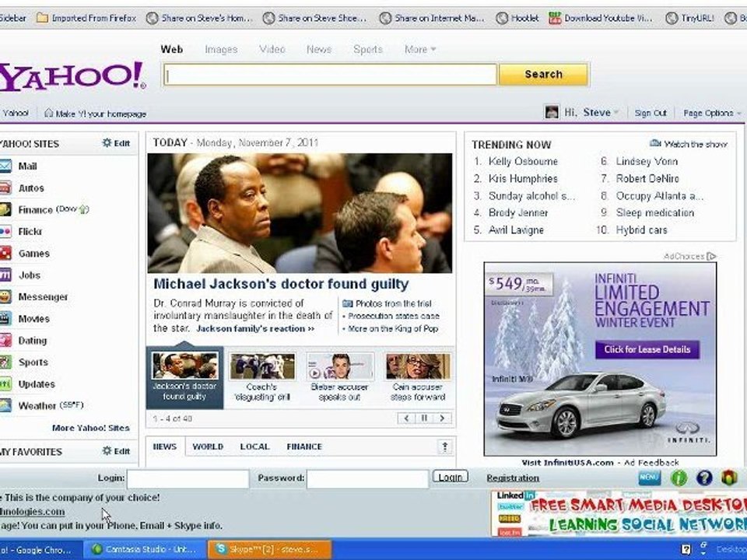Open the WORLD news tab
This screenshot has height=560, width=747.
pyautogui.click(x=208, y=446)
